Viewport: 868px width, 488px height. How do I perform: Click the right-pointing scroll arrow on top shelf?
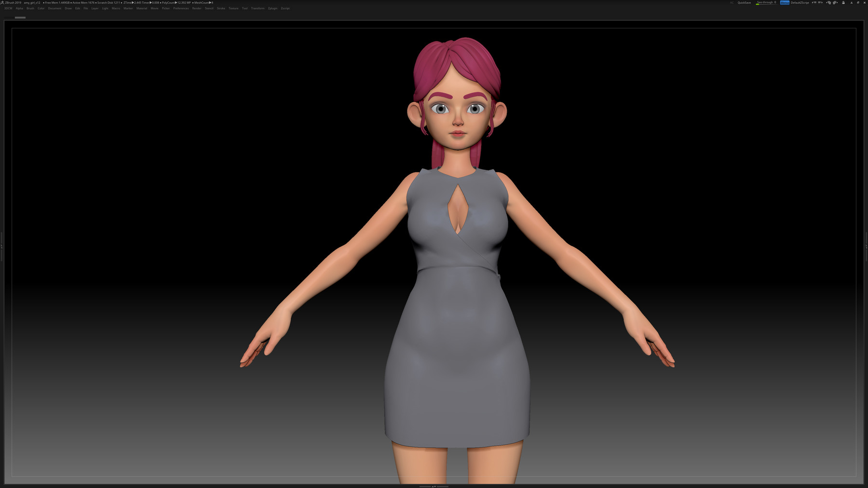821,2
